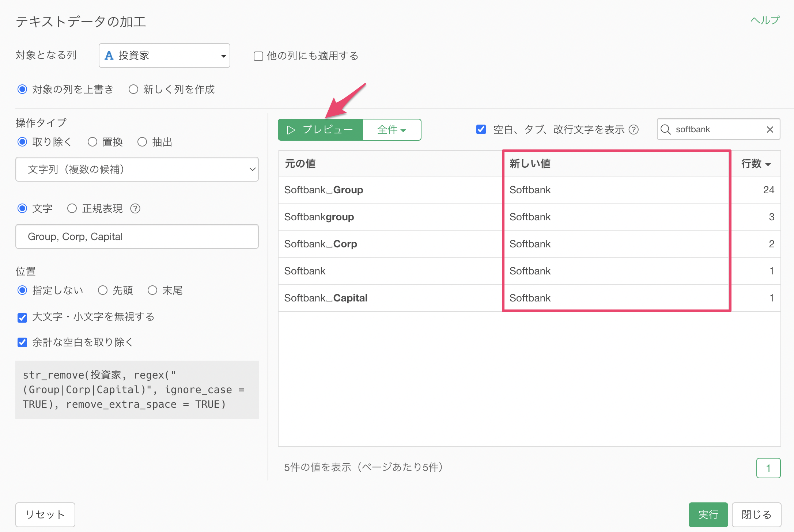Screen dimensions: 794x532
Task: Click the リセット reset button
Action: point(45,514)
